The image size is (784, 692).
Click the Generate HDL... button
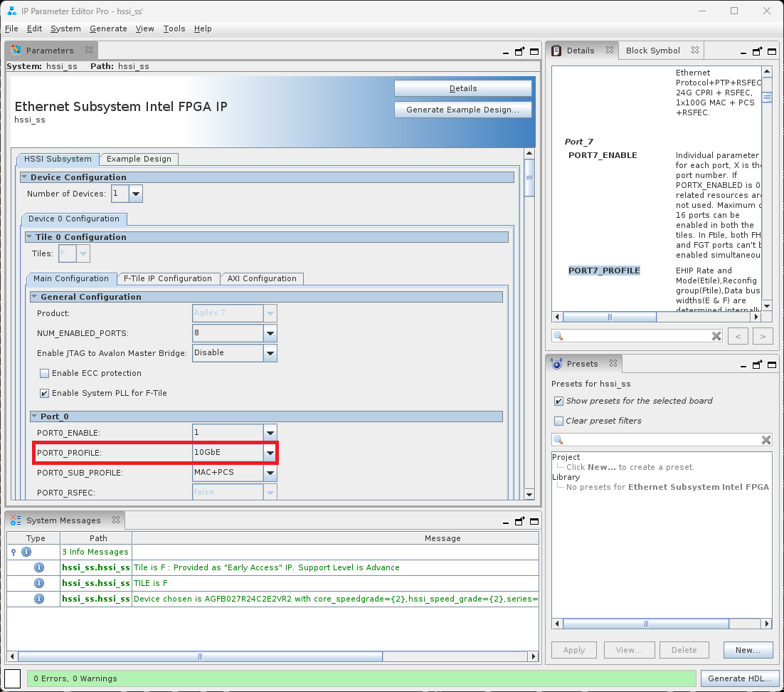pos(739,678)
